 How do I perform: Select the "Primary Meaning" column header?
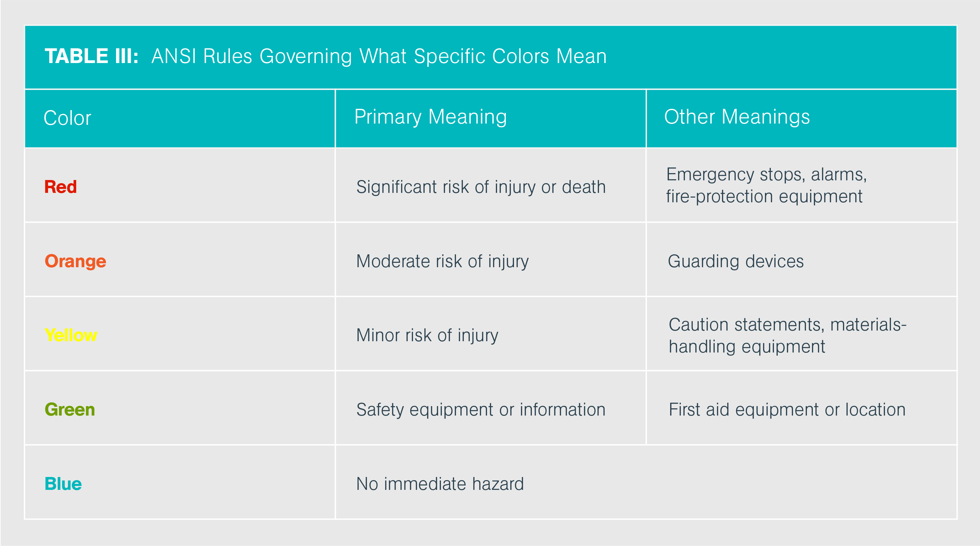coord(430,117)
